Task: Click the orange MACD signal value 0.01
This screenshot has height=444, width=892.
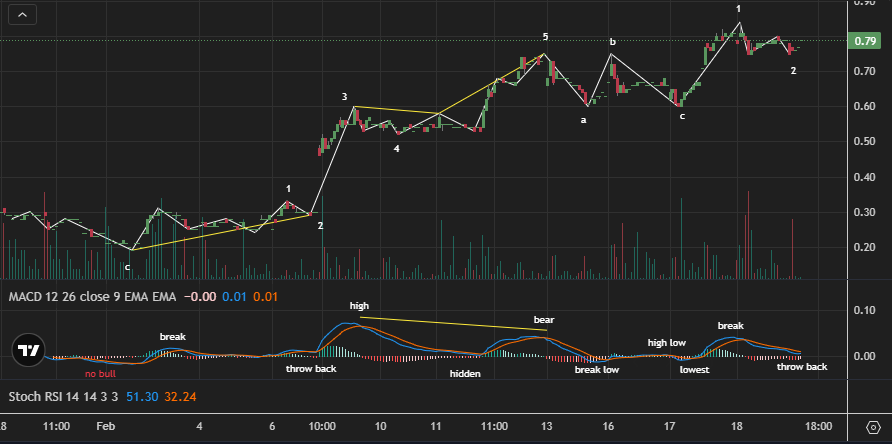Action: pos(266,297)
